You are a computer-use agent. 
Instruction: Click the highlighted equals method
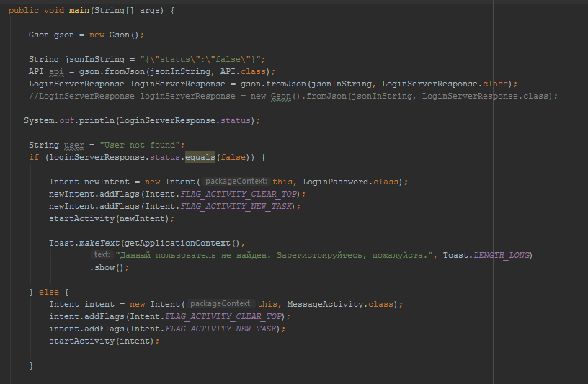(x=200, y=157)
